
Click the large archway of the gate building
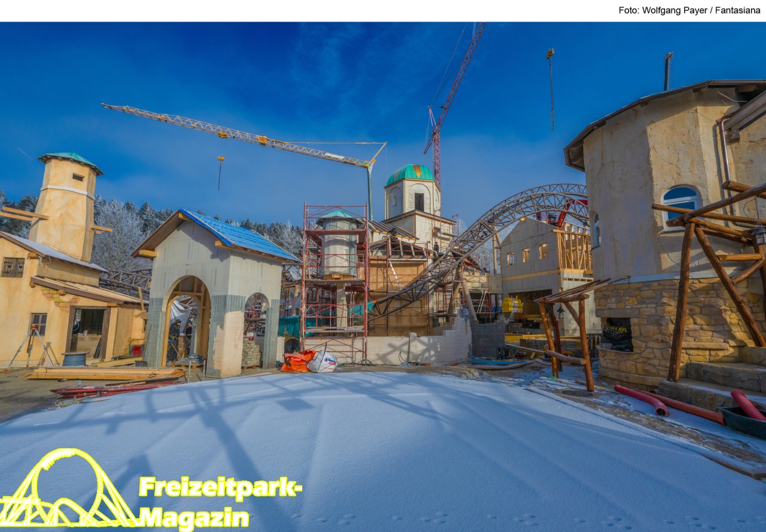(186, 323)
